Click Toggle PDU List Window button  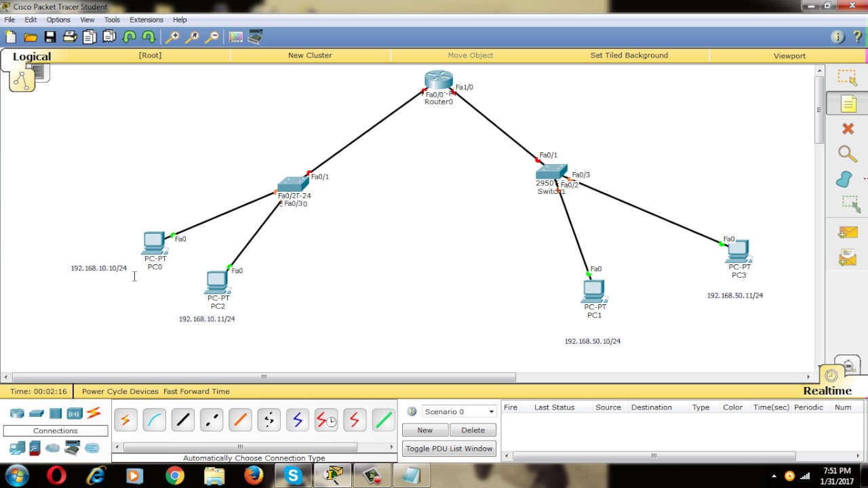pos(449,449)
